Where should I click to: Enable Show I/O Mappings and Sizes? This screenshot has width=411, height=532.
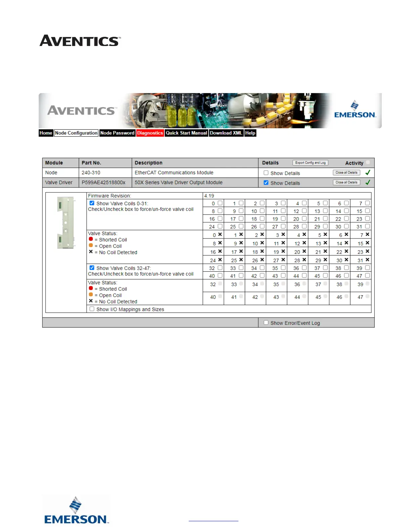tap(92, 309)
